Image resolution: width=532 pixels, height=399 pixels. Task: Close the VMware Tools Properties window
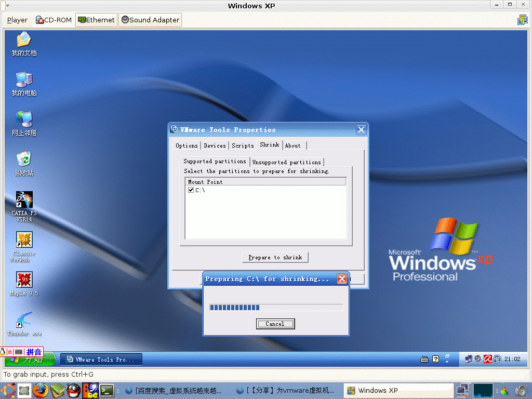pyautogui.click(x=362, y=129)
